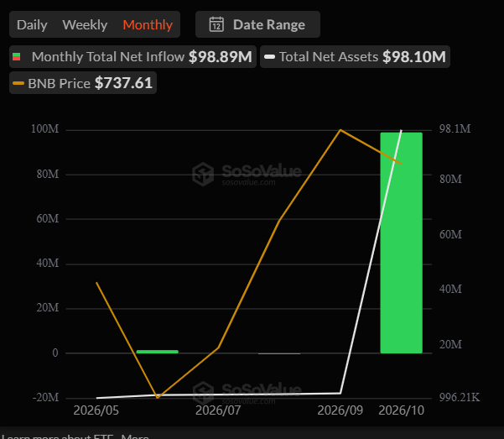Click the 996.21K right axis label
The image size is (504, 439).
pos(460,398)
